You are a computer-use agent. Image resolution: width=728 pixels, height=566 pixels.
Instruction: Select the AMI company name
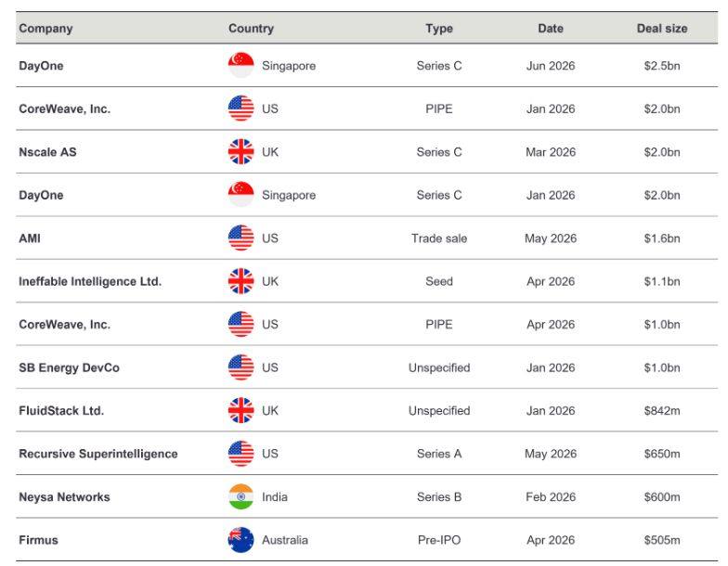point(30,238)
